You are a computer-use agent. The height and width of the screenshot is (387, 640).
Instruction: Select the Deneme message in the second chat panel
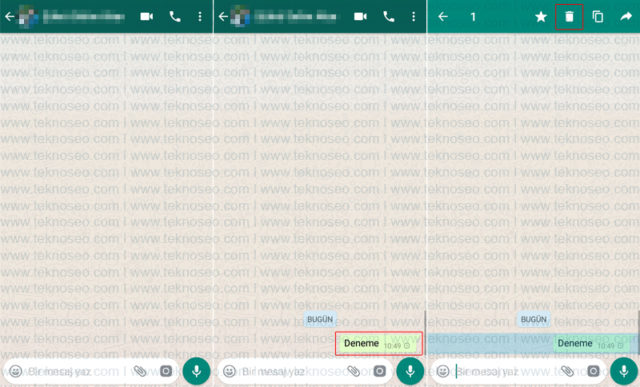pos(379,344)
